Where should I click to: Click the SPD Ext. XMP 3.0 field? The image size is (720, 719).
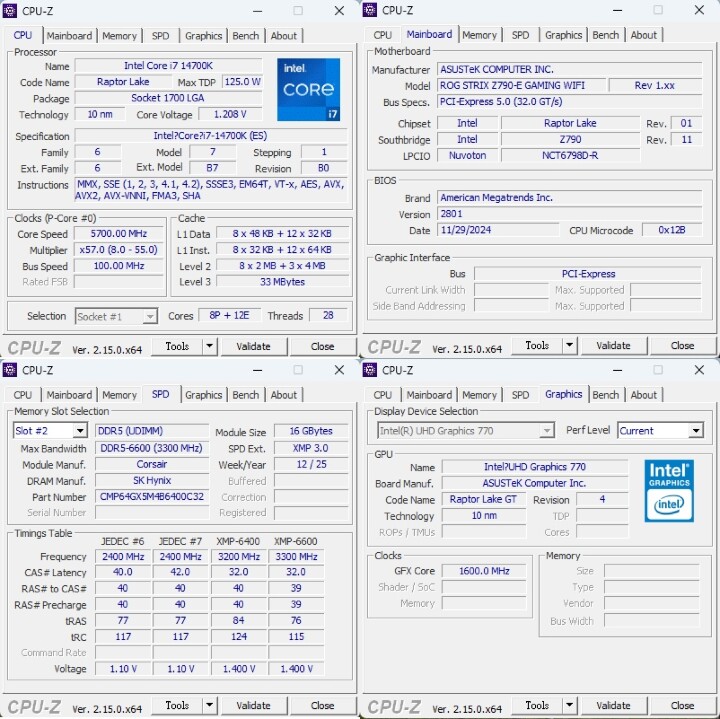pos(311,448)
